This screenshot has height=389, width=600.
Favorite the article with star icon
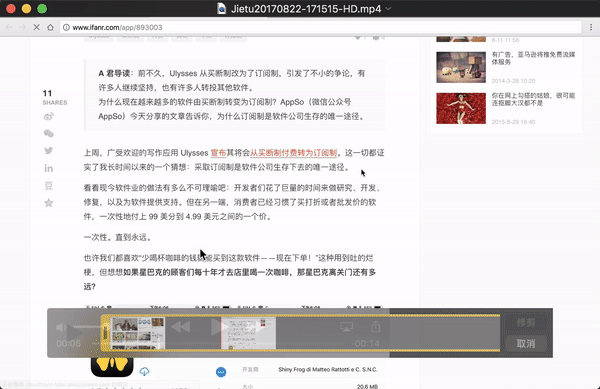[49, 203]
